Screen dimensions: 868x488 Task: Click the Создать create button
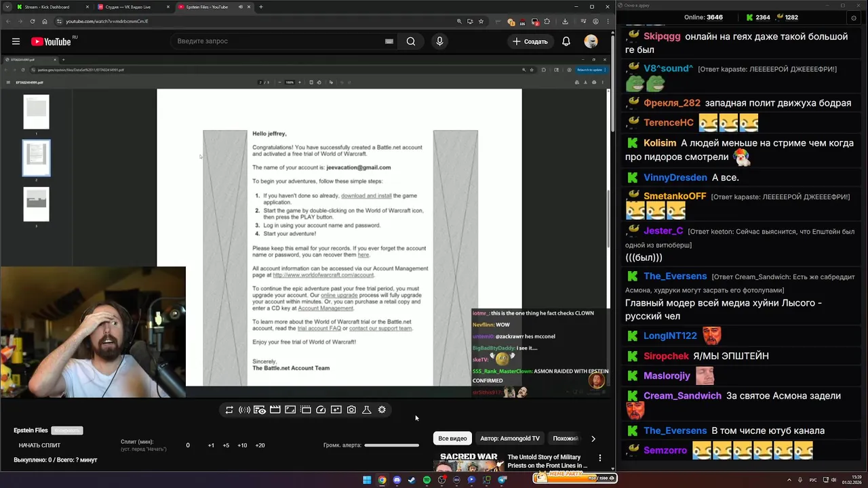point(530,41)
